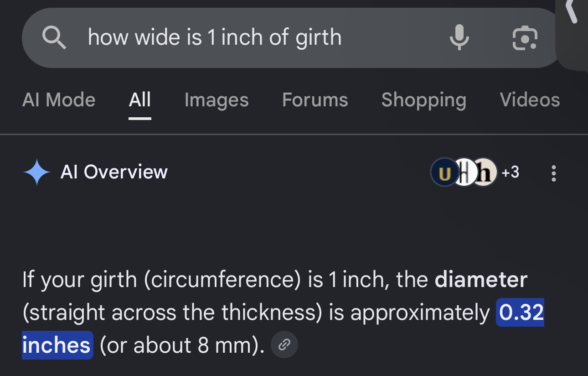588x376 pixels.
Task: Tap the navy 'U' source icon
Action: (444, 172)
